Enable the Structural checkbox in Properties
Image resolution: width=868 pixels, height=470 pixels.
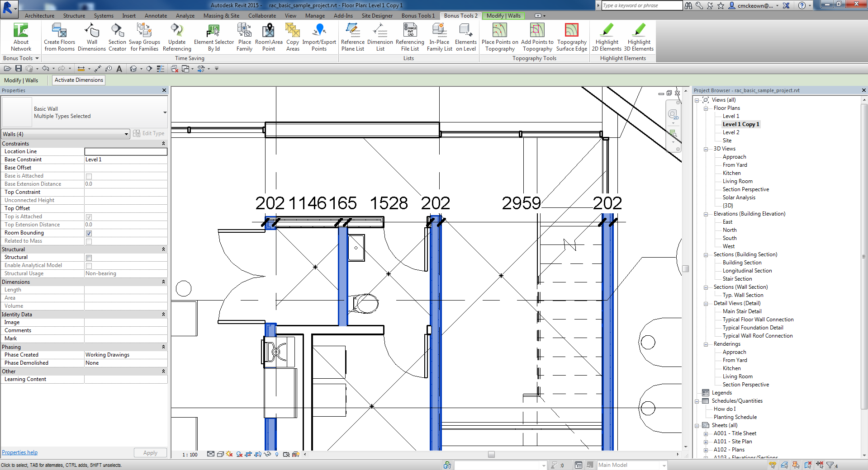tap(89, 258)
